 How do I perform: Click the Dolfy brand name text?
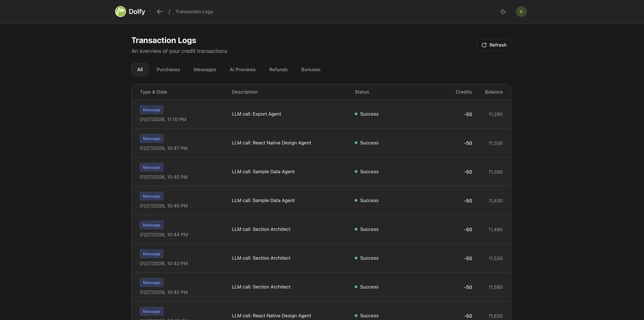(137, 12)
